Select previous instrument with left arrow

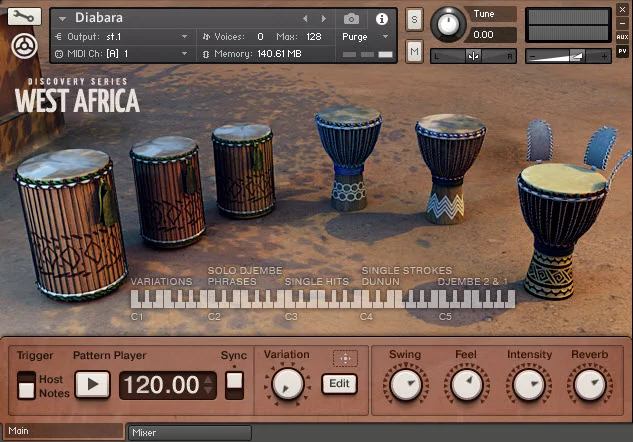coord(305,19)
